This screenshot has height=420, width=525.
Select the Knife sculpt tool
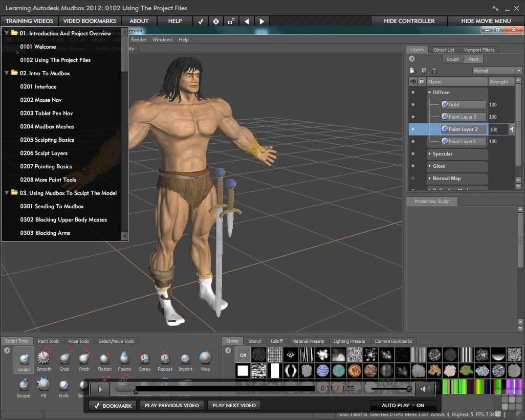tap(63, 387)
